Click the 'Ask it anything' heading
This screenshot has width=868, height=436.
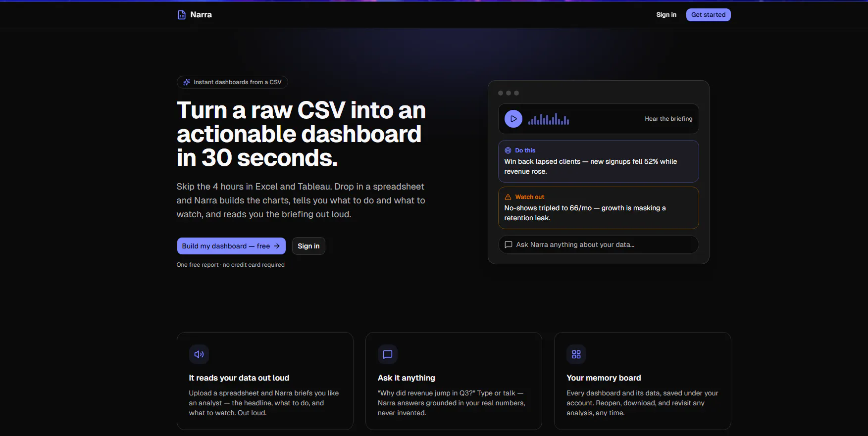(407, 378)
